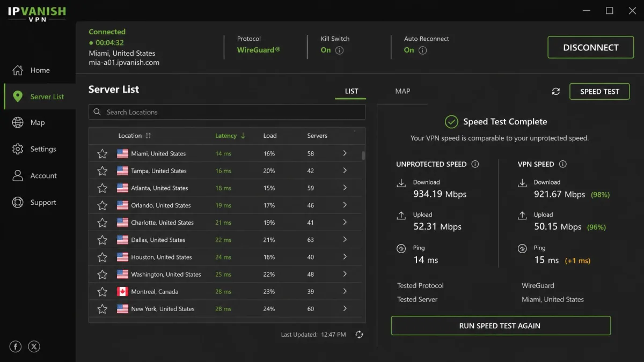
Task: Click the United States flag beside Miami
Action: point(122,154)
